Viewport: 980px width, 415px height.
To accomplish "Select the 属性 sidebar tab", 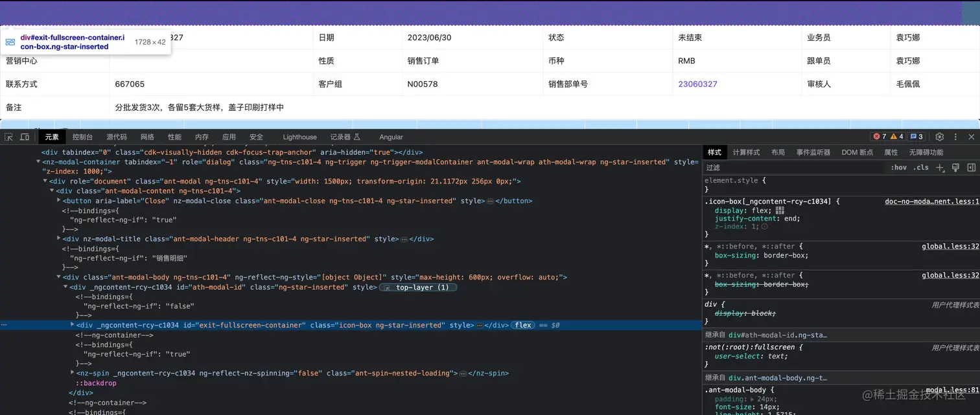I will pyautogui.click(x=891, y=152).
